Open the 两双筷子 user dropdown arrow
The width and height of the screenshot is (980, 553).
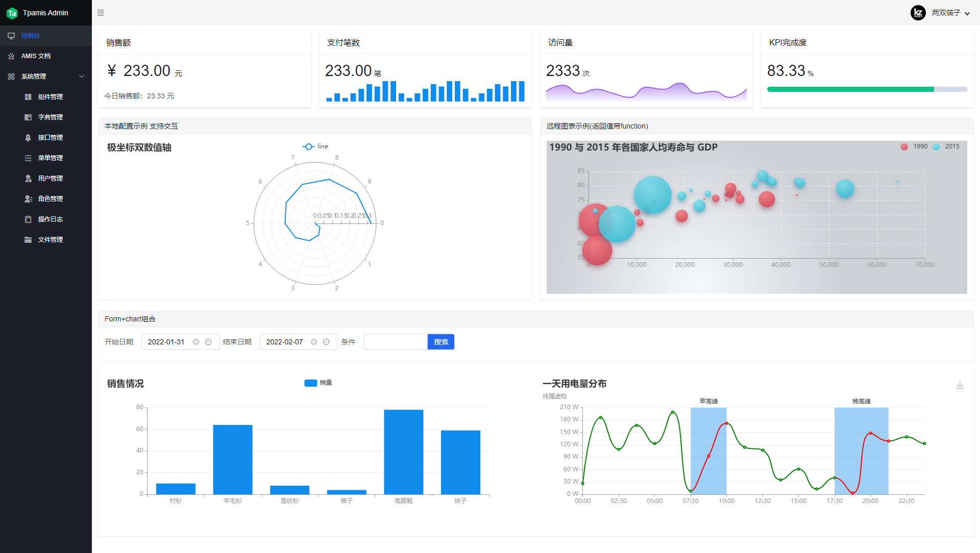(x=967, y=13)
